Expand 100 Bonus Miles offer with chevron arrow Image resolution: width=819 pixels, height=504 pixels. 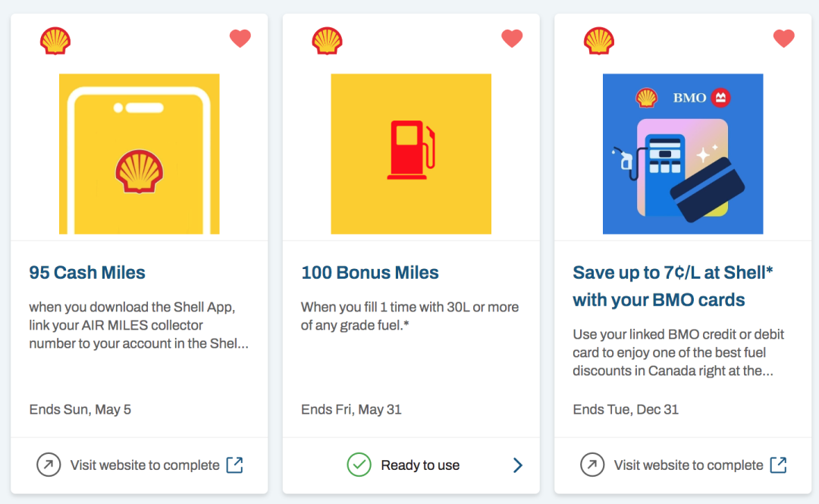pos(517,465)
